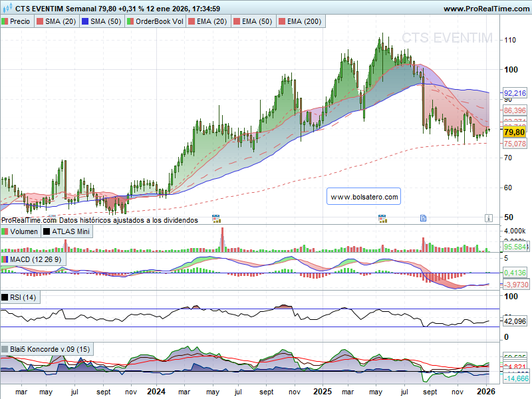Click the chart icon beside CTS EVENTIM title
Image resolution: width=532 pixels, height=399 pixels.
coord(7,9)
